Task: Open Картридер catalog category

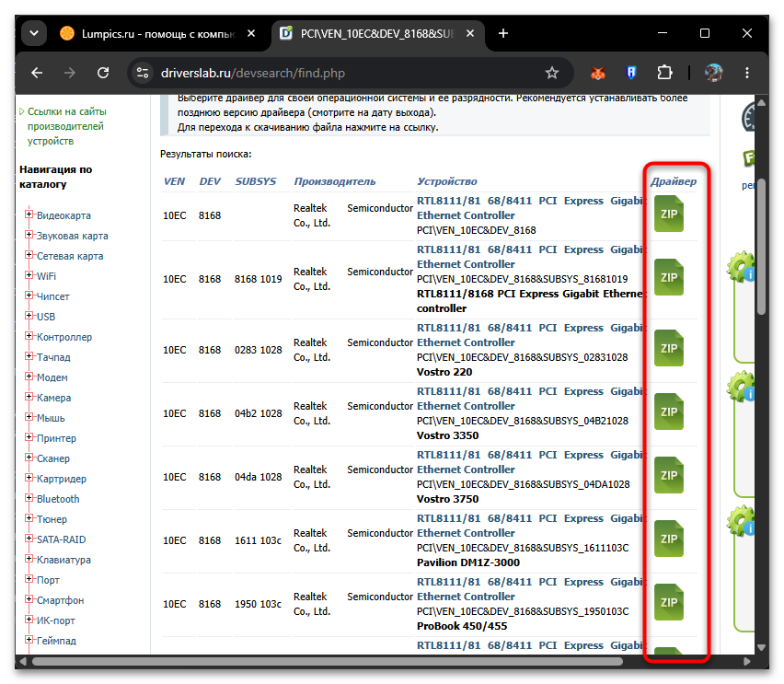Action: [x=62, y=479]
